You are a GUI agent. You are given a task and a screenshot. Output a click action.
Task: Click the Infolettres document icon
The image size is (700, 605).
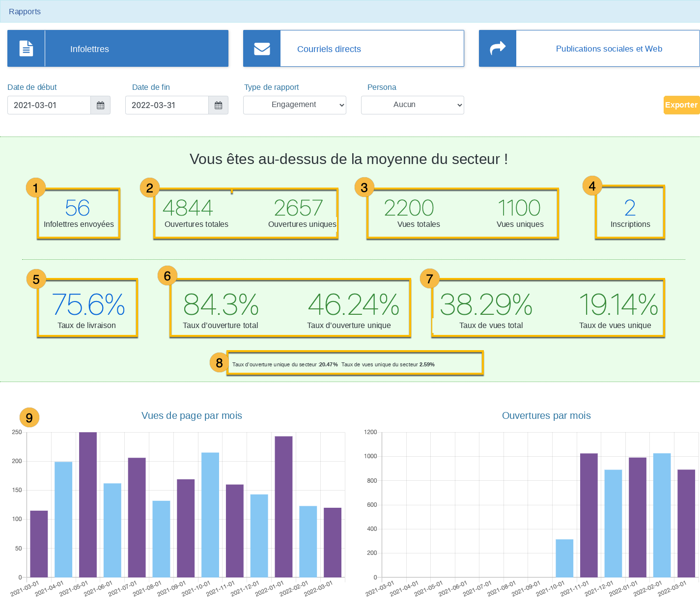click(x=26, y=49)
